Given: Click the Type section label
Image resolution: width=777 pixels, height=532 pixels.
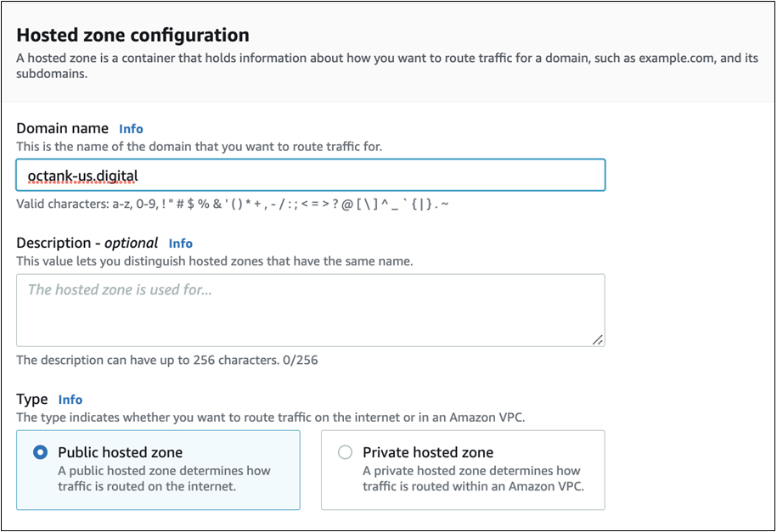Looking at the screenshot, I should [31, 399].
